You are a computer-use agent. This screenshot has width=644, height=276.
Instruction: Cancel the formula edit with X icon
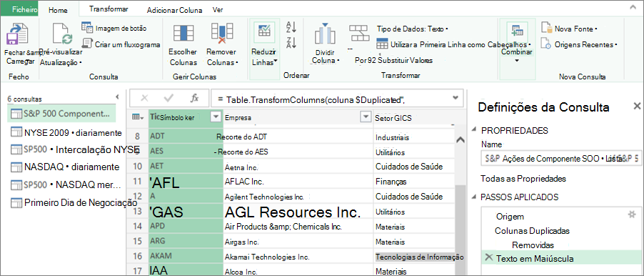click(x=144, y=98)
